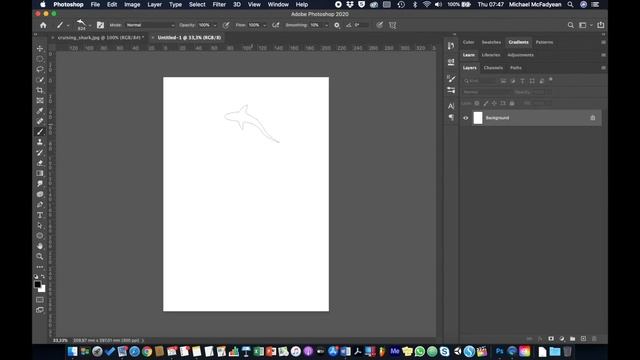Image resolution: width=640 pixels, height=360 pixels.
Task: Open the brush Mode dropdown
Action: click(x=150, y=25)
